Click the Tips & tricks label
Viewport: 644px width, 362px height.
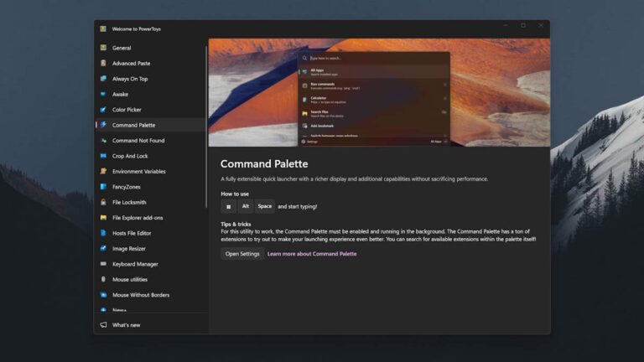[x=236, y=224]
